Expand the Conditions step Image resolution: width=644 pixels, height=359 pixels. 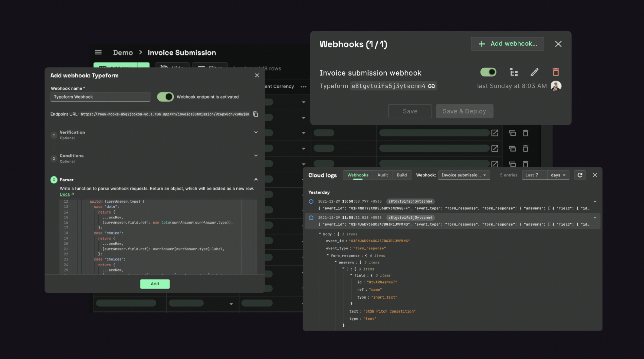coord(256,156)
